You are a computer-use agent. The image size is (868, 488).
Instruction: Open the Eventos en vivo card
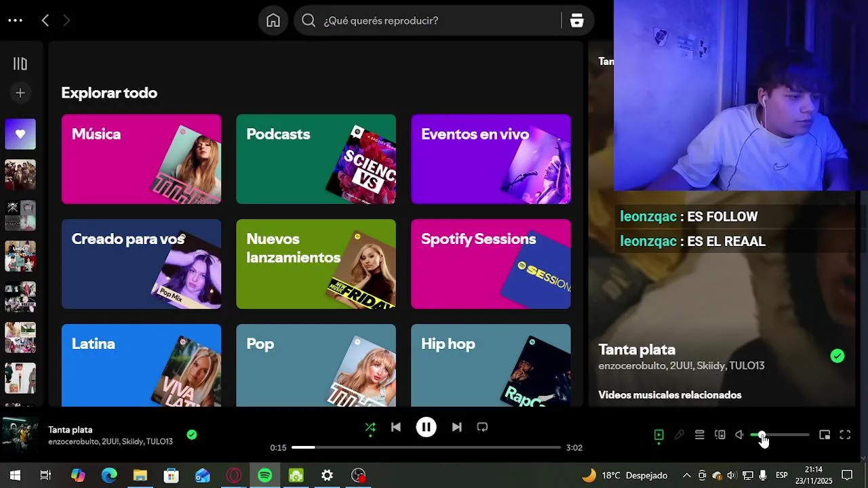pos(491,159)
